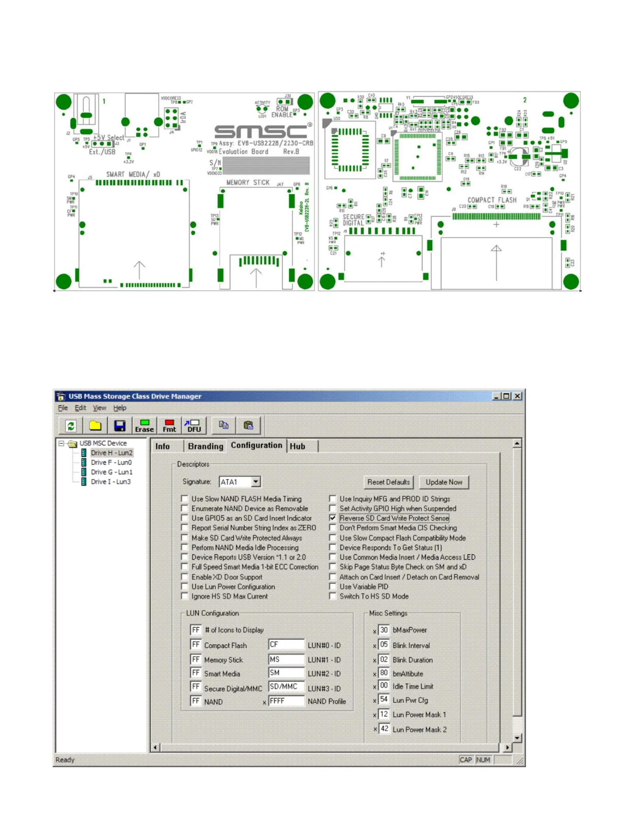Viewport: 644px width, 834px height.
Task: Click the Lun Pwr Cfg value field
Action: point(384,699)
